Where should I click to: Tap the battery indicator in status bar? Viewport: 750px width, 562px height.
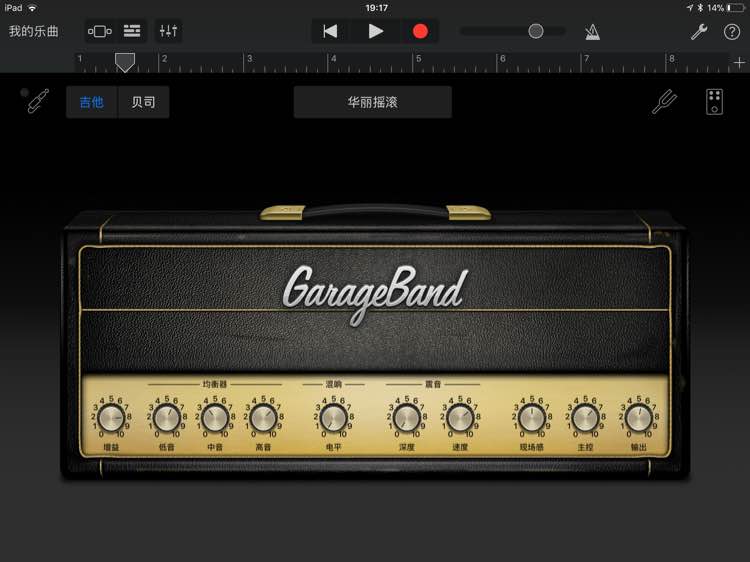click(x=736, y=8)
